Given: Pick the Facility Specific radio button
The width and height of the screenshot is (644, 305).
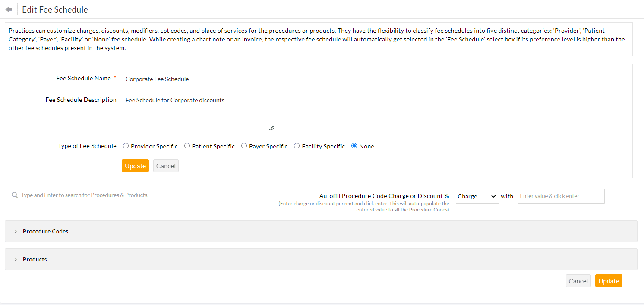Looking at the screenshot, I should pos(297,146).
